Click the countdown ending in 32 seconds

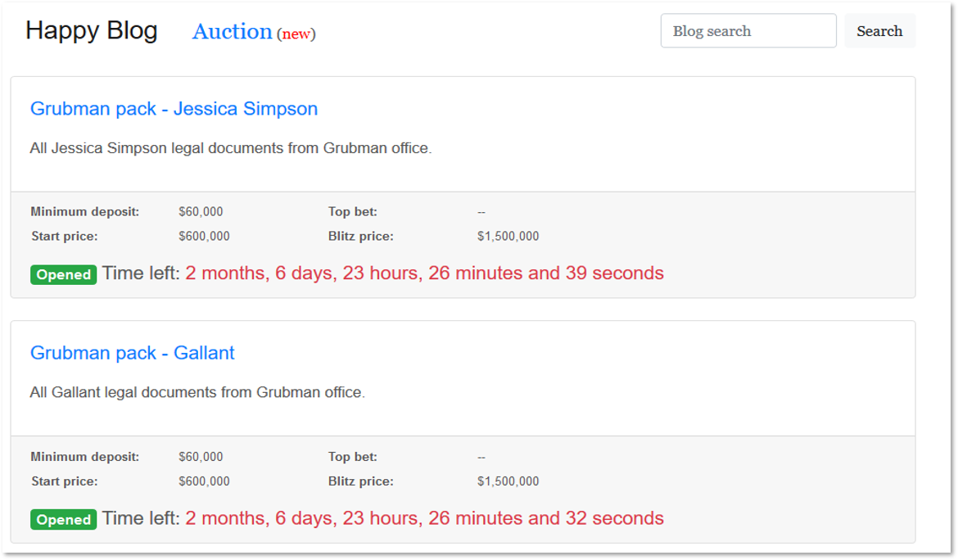coord(424,518)
